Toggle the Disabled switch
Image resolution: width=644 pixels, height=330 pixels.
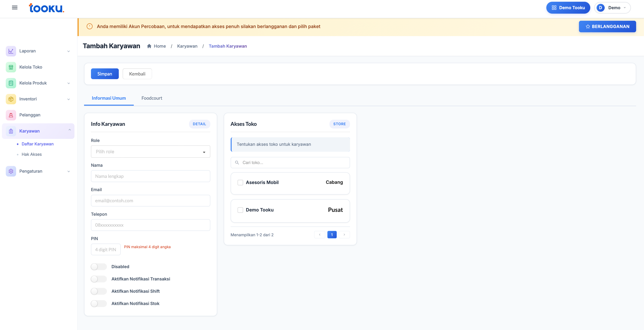(x=98, y=267)
